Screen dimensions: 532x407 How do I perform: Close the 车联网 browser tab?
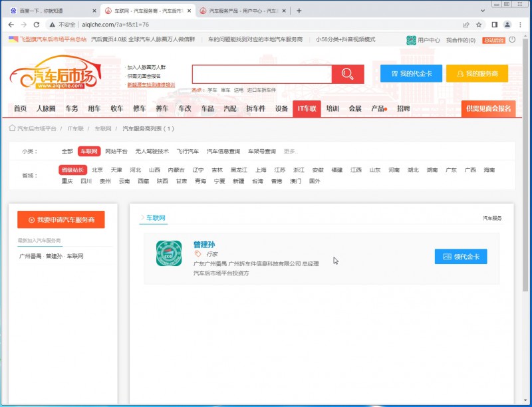[189, 11]
